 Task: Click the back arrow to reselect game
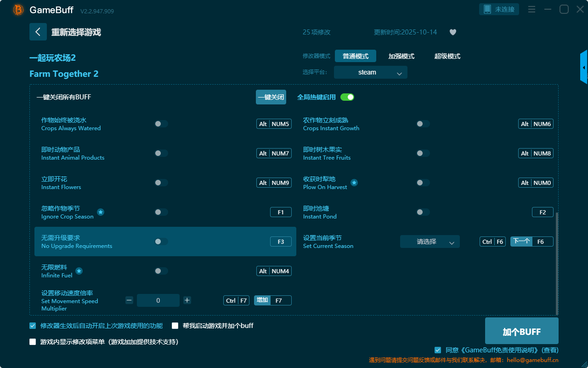[38, 32]
